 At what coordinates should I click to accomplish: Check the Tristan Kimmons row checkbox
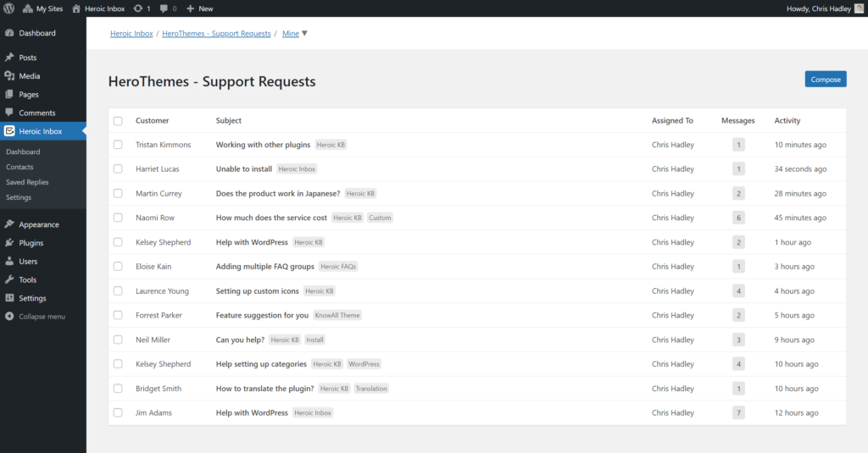click(x=118, y=144)
